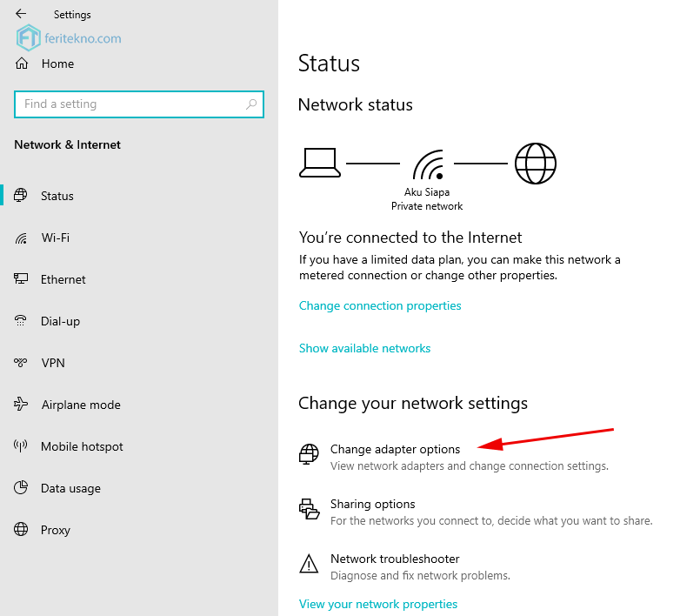
Task: Click the globe Internet icon in network diagram
Action: (536, 164)
